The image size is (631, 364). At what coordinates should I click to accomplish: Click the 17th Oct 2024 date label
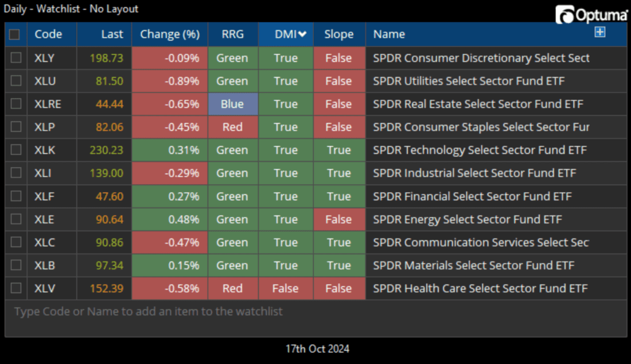click(x=318, y=349)
